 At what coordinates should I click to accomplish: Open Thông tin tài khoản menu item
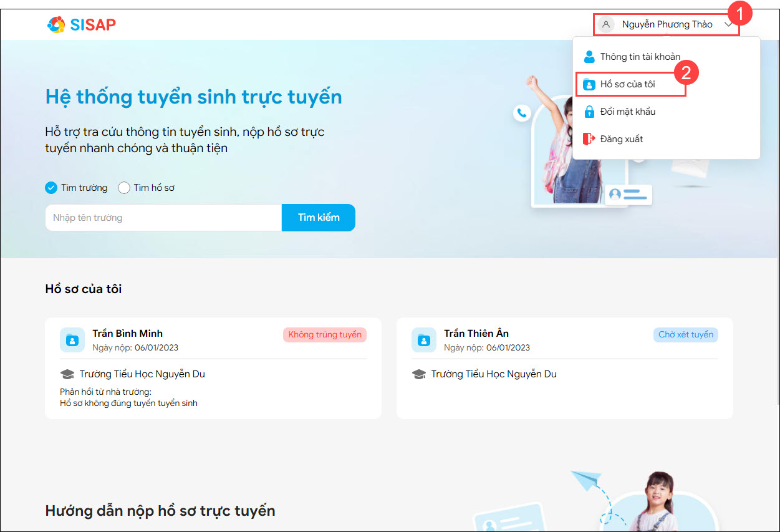(666, 57)
